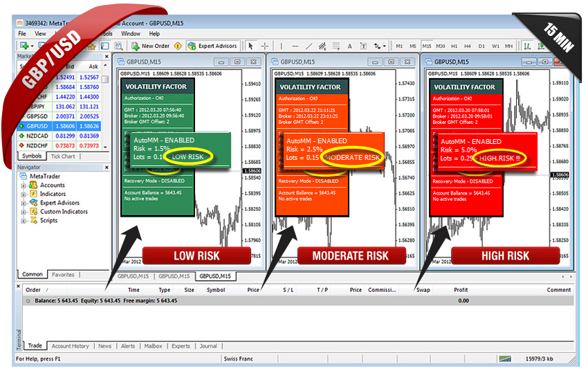Switch to H4 timeframe

point(468,46)
